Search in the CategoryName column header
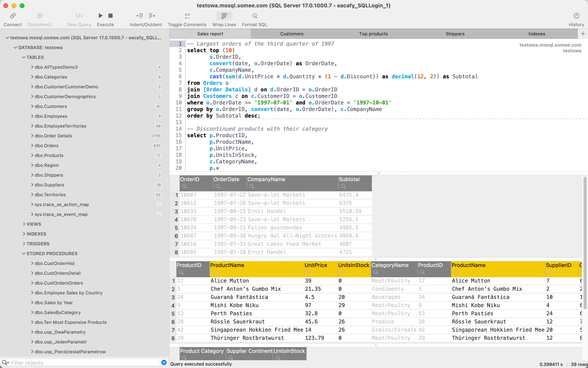 (x=376, y=272)
